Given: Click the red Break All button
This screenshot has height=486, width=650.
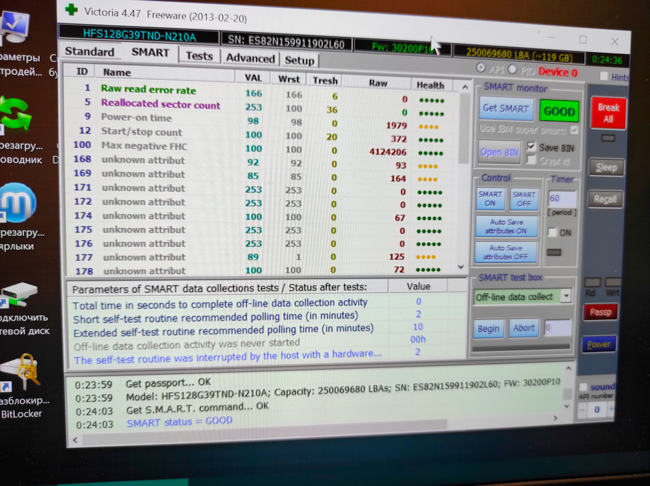Looking at the screenshot, I should (x=608, y=113).
